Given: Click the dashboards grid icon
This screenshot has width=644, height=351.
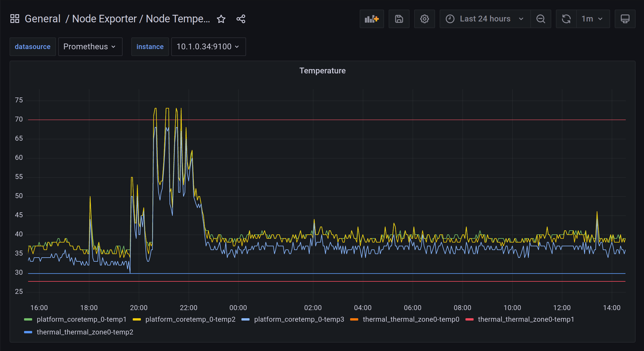Looking at the screenshot, I should click(x=15, y=19).
